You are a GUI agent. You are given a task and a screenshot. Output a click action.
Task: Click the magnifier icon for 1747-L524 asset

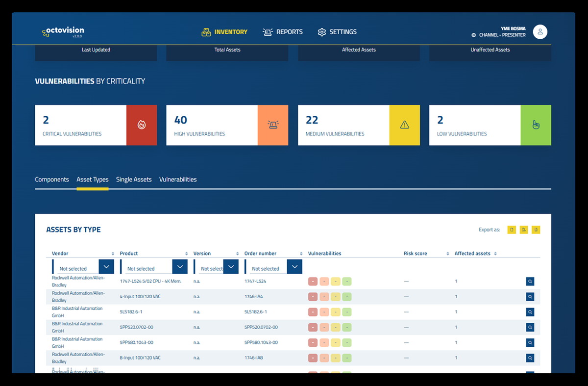click(530, 281)
